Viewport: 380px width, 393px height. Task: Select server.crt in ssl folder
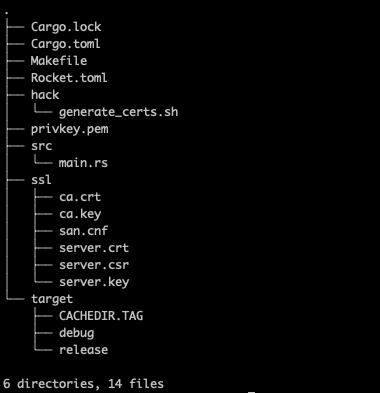coord(94,248)
